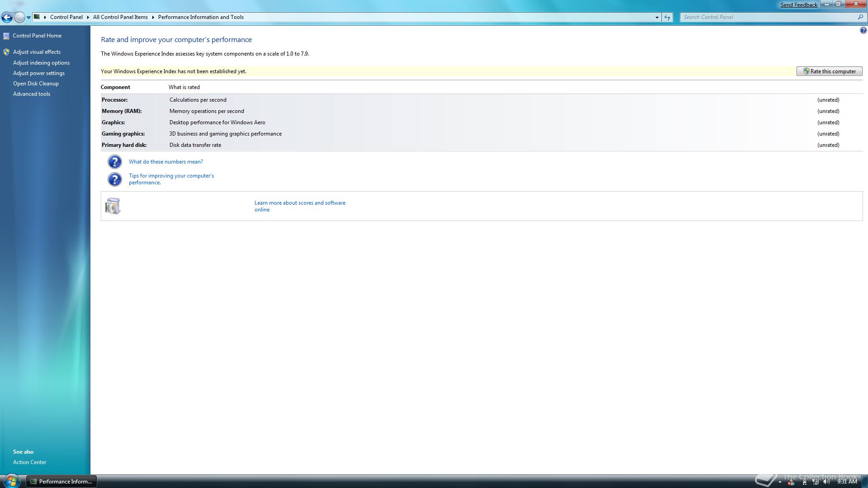Click the network connection tray icon
Image resolution: width=868 pixels, height=488 pixels.
816,482
